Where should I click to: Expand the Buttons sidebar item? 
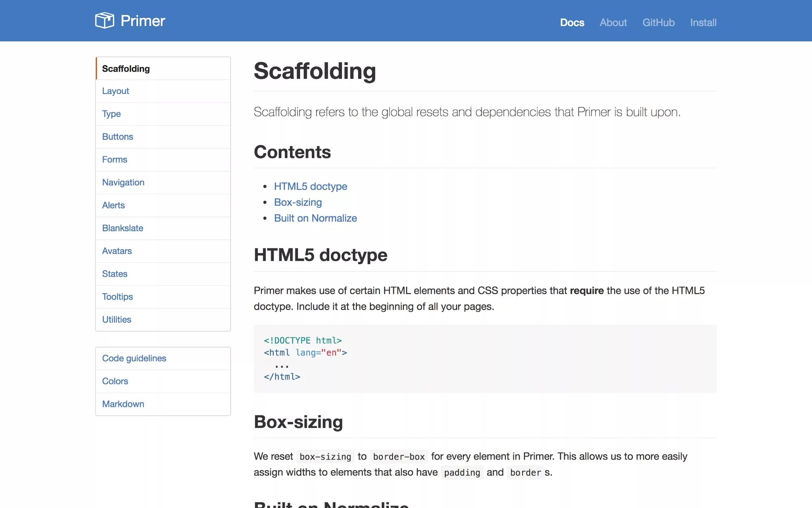(117, 137)
